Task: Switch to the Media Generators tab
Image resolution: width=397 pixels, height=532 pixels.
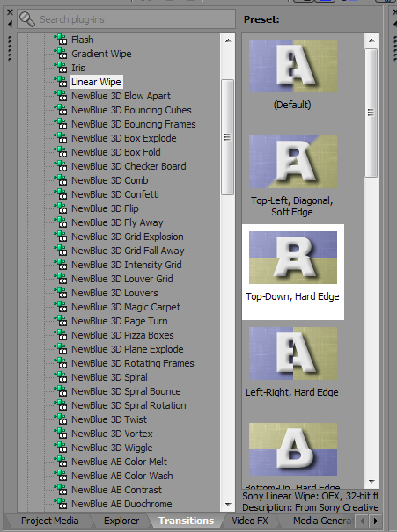Action: (321, 521)
